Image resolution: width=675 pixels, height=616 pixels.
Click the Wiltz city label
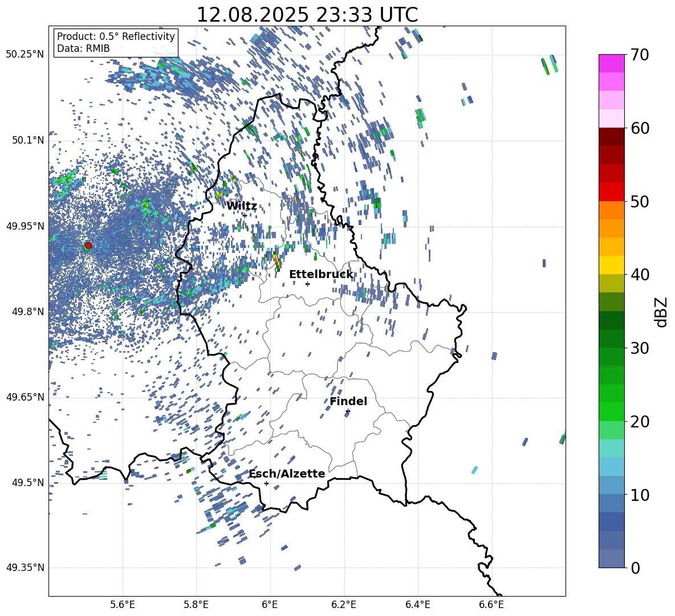tap(242, 206)
